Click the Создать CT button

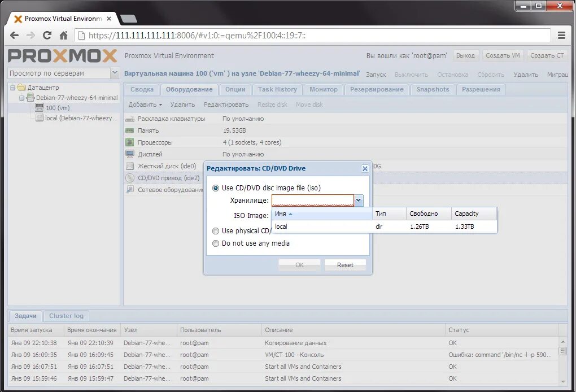(x=547, y=55)
